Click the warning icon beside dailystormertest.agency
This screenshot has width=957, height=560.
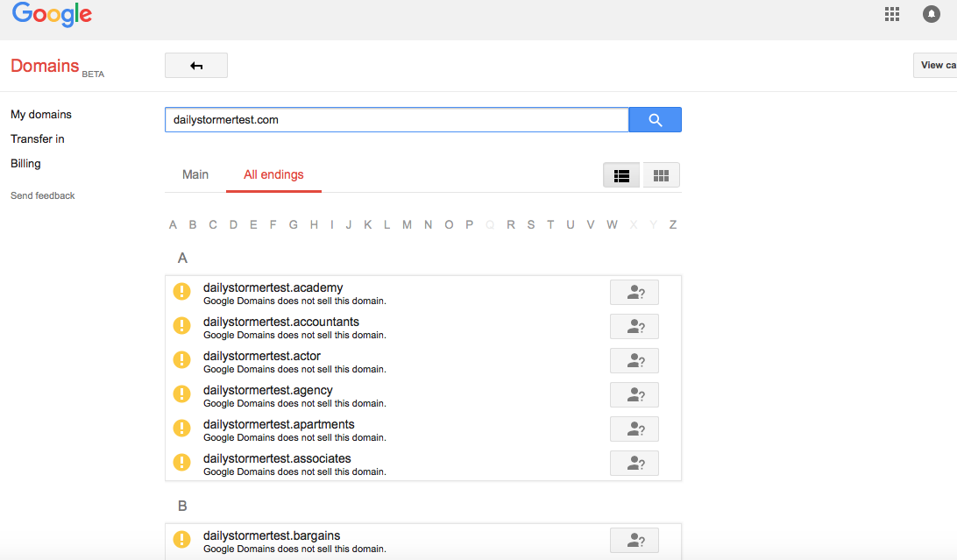182,394
